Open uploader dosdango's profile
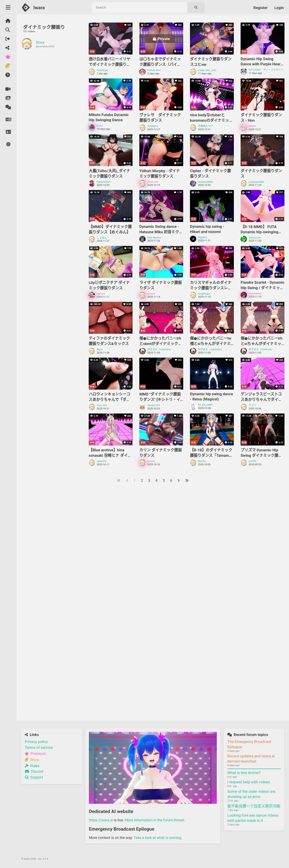Viewport: 289px width, 868px height. pos(102,70)
